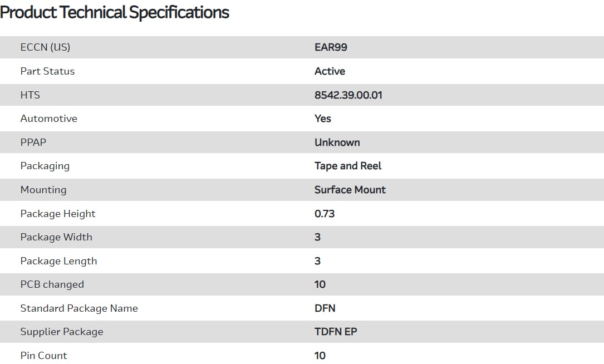Viewport: 604px width, 364px height.
Task: Click the Part Status row label
Action: click(x=47, y=71)
